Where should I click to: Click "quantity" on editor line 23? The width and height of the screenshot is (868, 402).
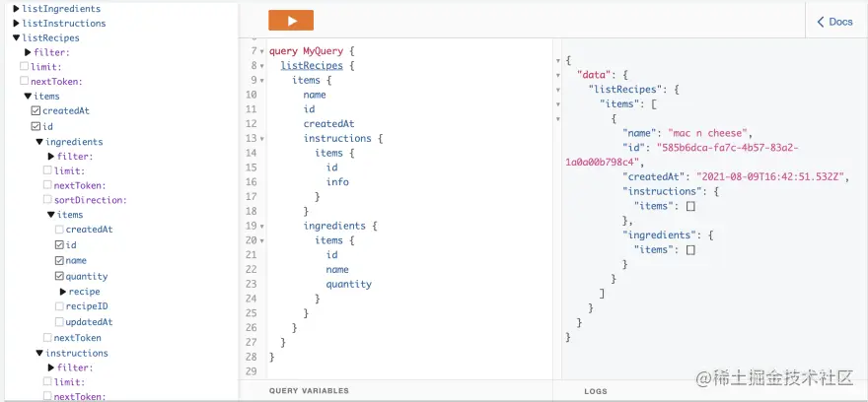349,284
